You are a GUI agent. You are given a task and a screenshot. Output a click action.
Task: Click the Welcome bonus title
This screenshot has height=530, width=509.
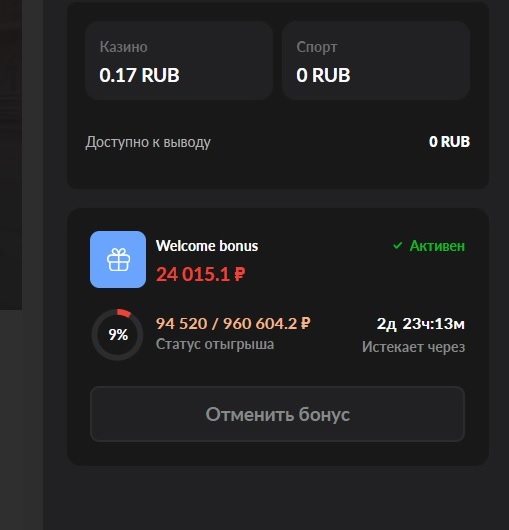[207, 246]
